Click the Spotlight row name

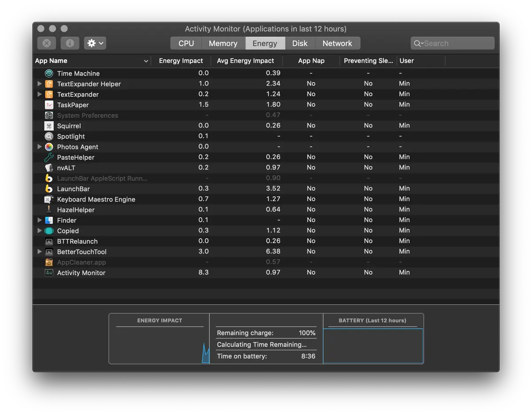[x=71, y=136]
